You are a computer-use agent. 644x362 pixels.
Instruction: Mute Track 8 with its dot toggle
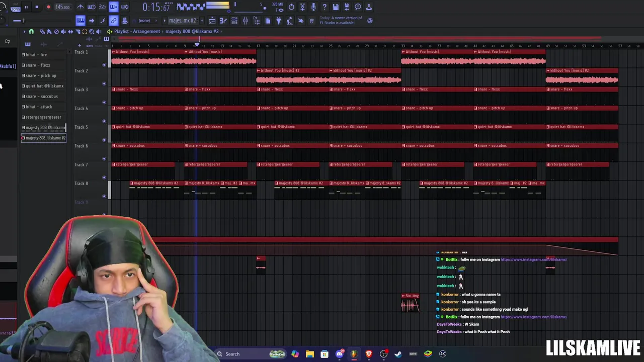point(104,196)
